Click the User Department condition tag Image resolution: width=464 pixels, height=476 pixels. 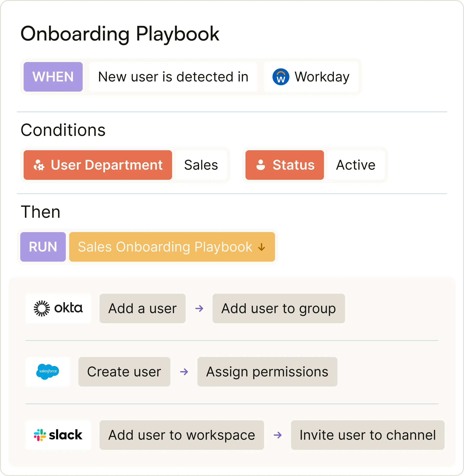(x=98, y=165)
